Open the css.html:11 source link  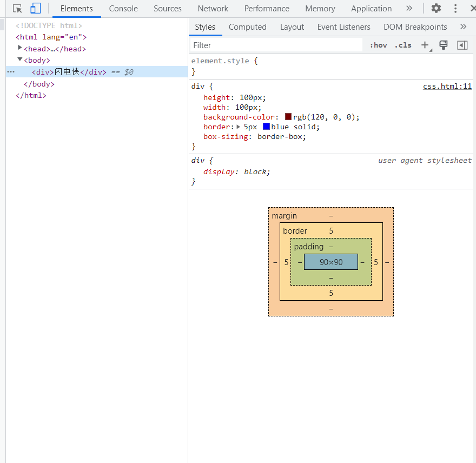447,86
